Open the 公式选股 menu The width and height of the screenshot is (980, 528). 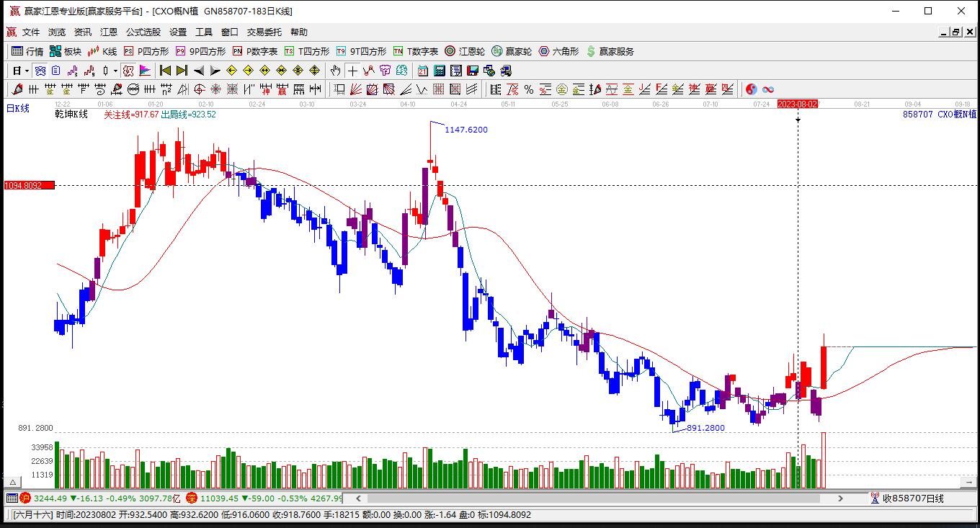pos(143,32)
